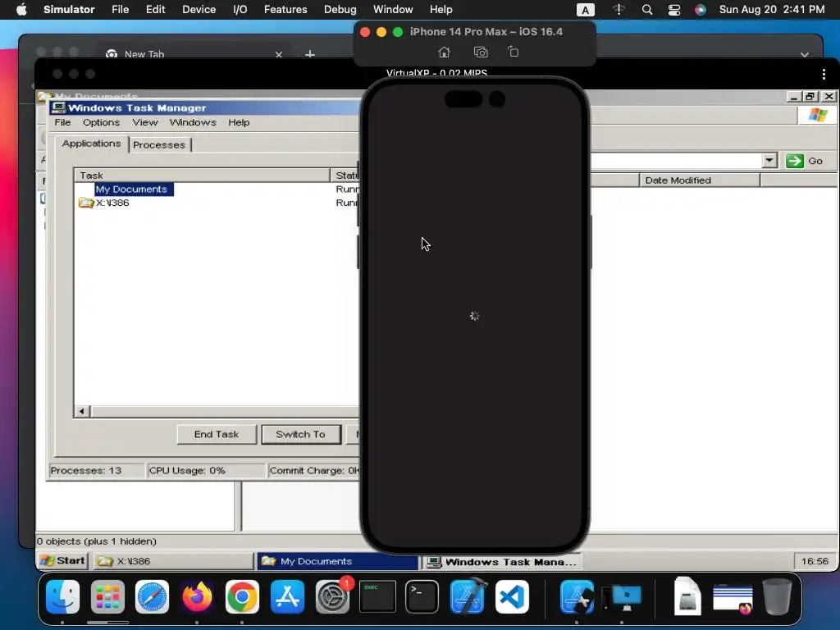The height and width of the screenshot is (630, 840).
Task: Launch Google Chrome from the Dock
Action: [242, 596]
